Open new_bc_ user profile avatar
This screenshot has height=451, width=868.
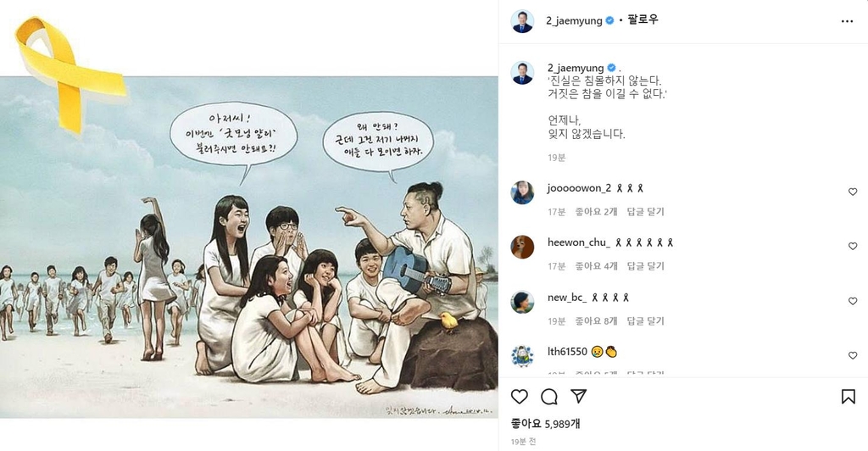point(522,302)
